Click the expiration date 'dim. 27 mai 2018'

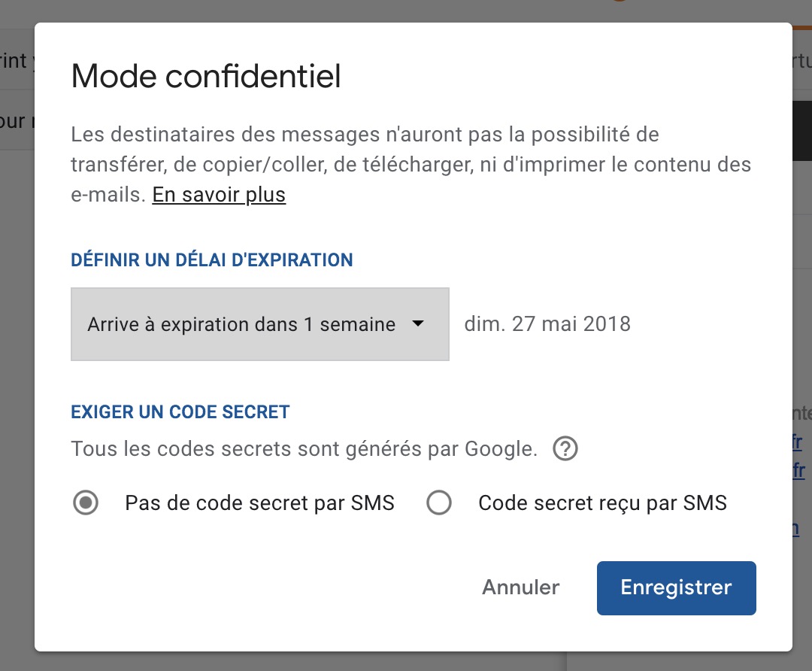coord(547,324)
